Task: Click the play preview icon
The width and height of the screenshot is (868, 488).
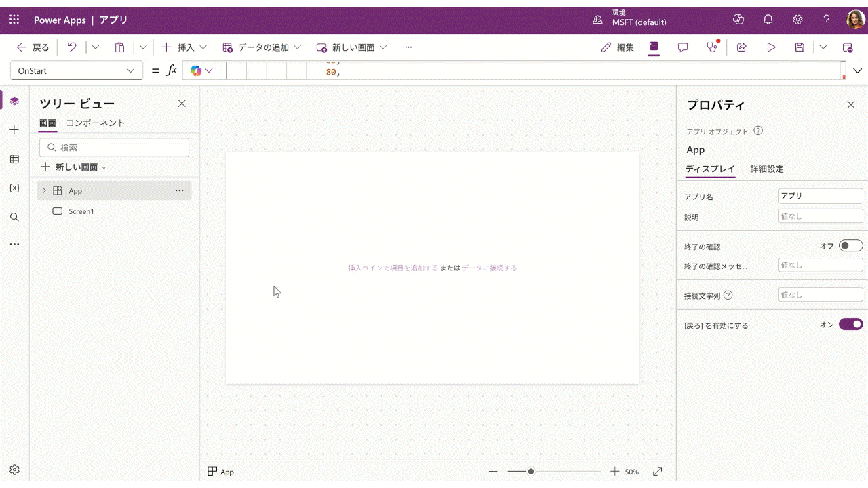Action: (771, 47)
